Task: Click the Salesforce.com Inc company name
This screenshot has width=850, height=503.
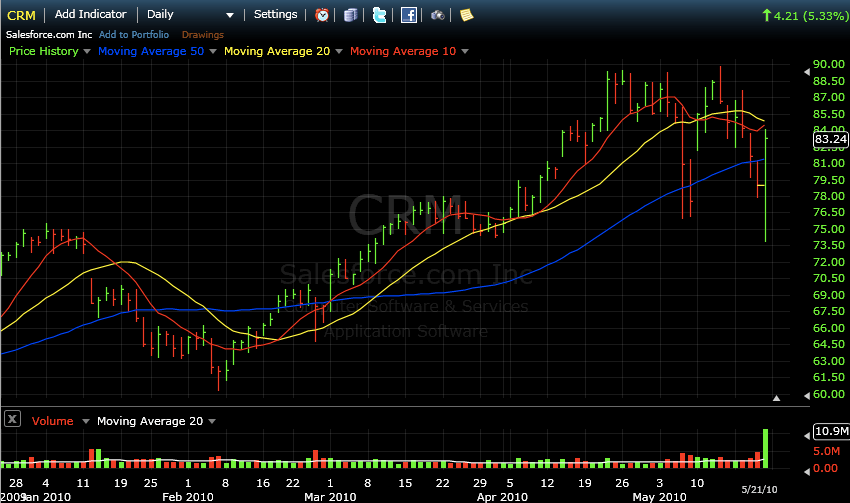Action: (x=49, y=35)
